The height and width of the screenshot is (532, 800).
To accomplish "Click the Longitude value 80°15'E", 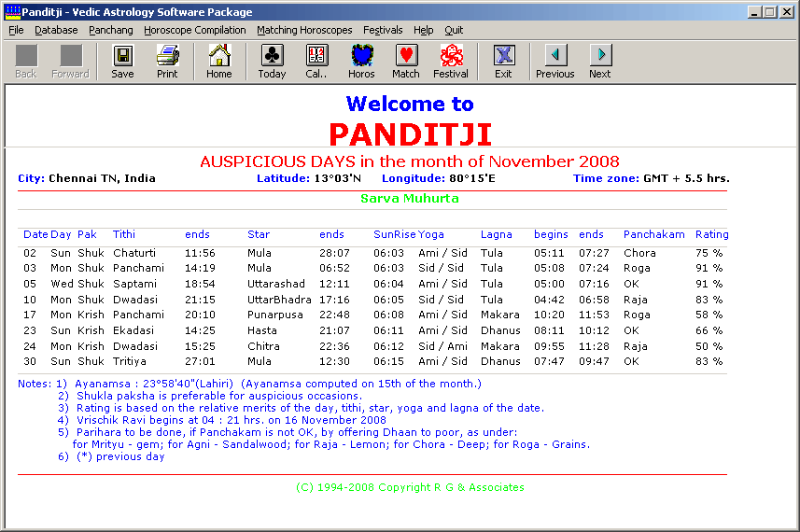I will [472, 178].
